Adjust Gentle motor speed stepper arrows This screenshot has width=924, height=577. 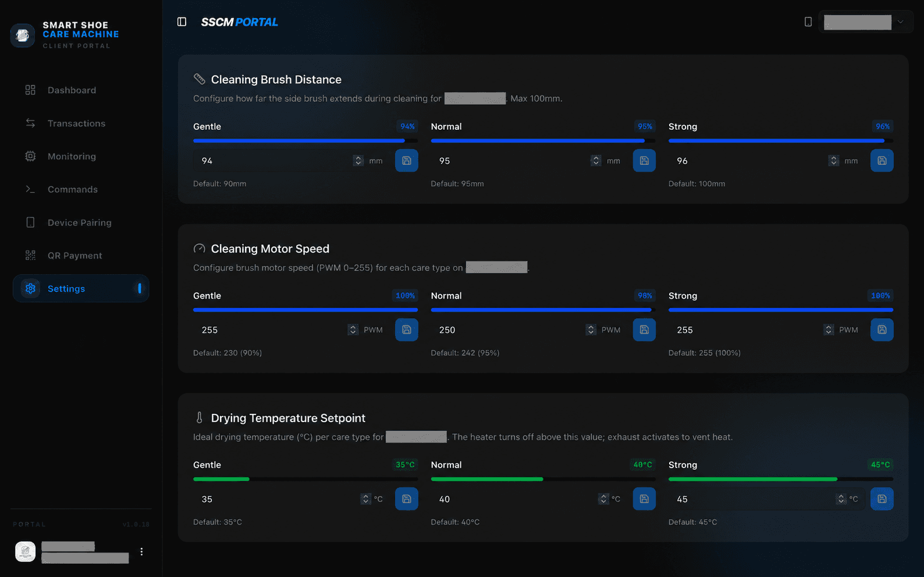tap(353, 330)
